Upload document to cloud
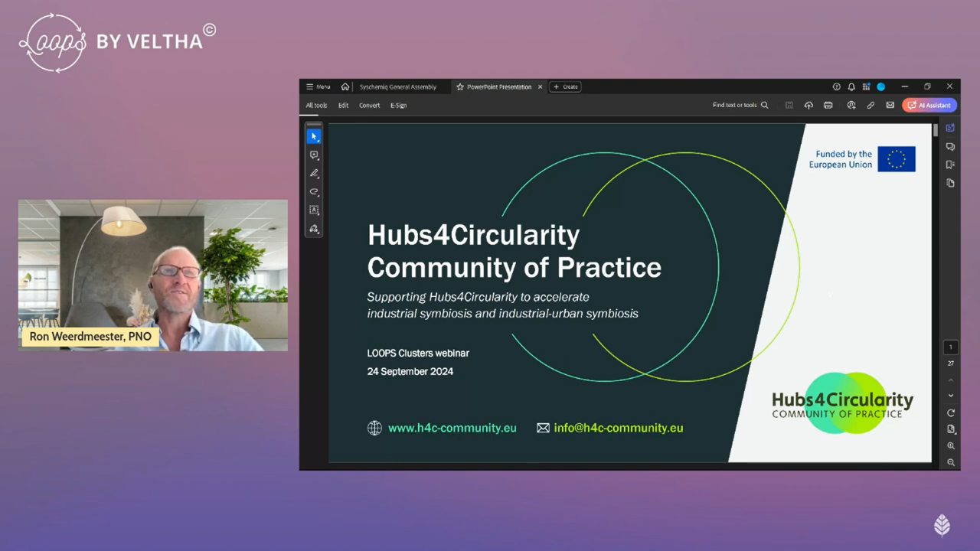 click(808, 105)
